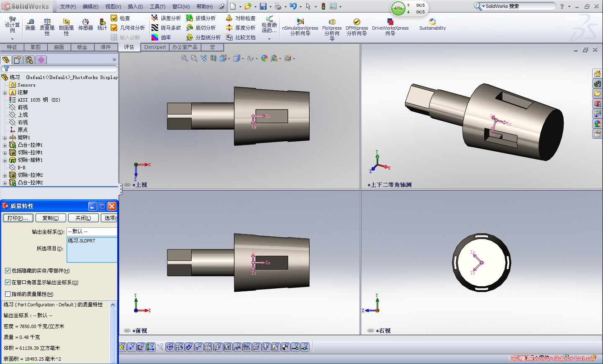Start 分型线分析 parting line analysis
The width and height of the screenshot is (603, 364).
point(203,38)
